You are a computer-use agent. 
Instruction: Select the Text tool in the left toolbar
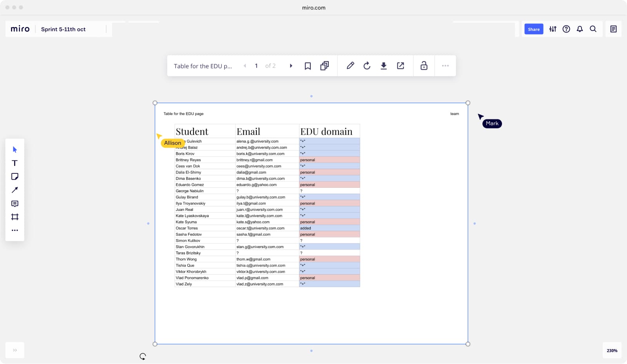14,163
